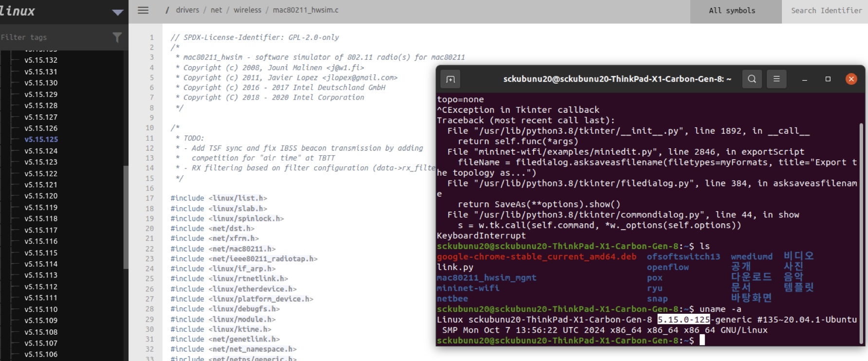This screenshot has height=361, width=868.
Task: Select version tag v5.15.106
Action: point(41,354)
